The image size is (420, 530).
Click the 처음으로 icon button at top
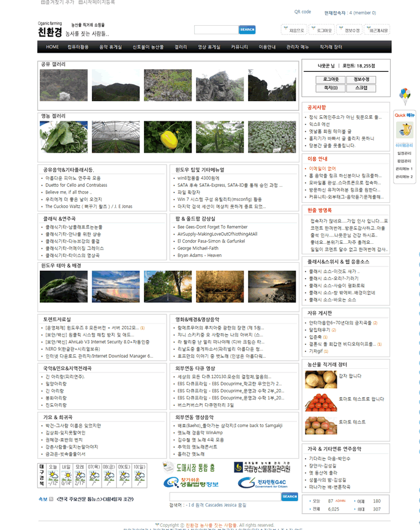(293, 29)
